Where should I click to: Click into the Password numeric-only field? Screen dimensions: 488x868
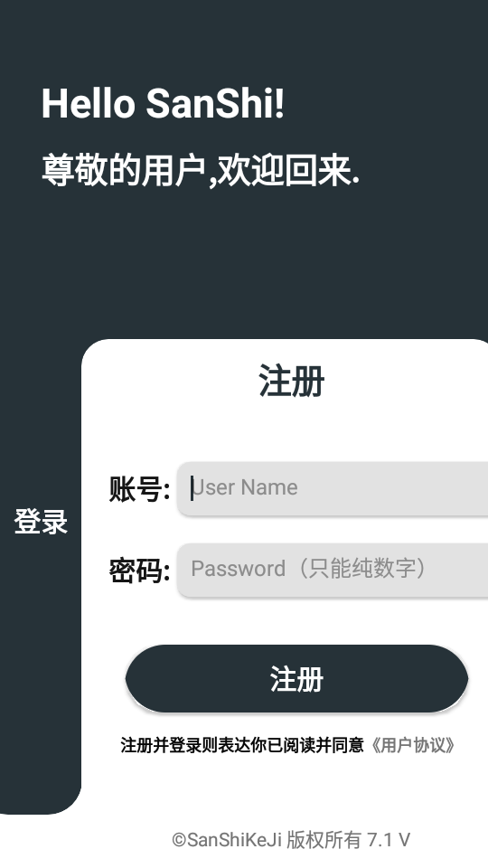332,570
